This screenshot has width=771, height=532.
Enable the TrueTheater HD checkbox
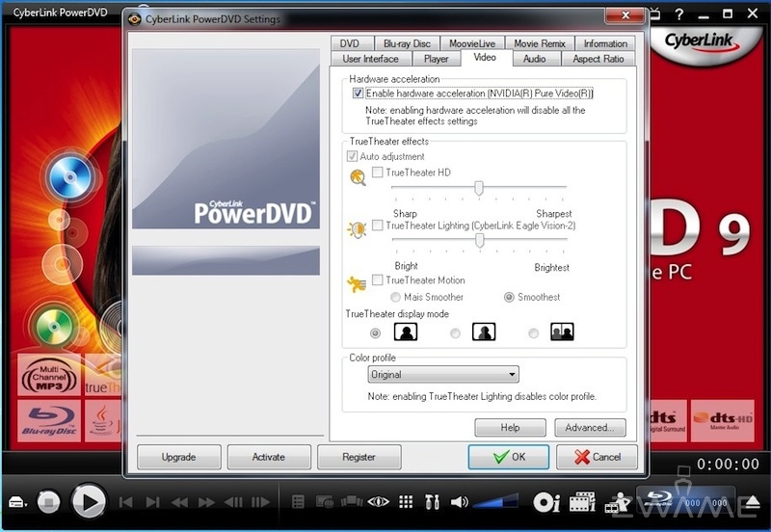click(x=378, y=173)
